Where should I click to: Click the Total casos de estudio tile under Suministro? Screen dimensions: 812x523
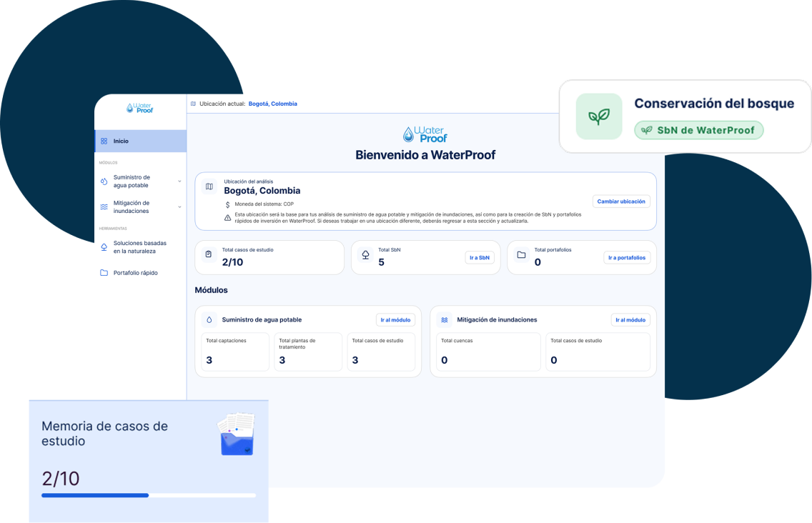click(381, 352)
